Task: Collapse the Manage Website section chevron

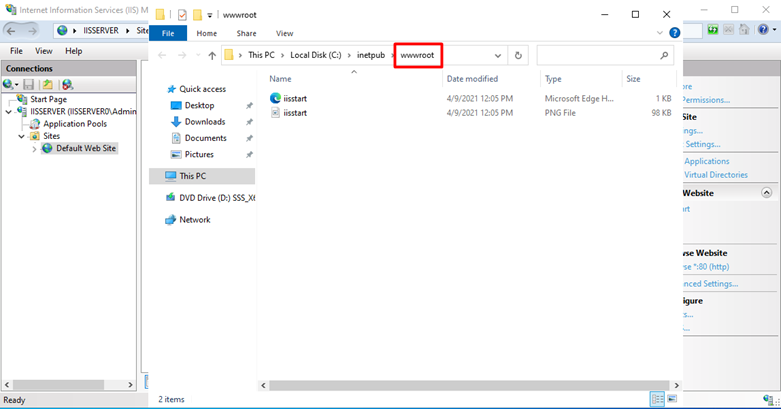Action: 767,193
